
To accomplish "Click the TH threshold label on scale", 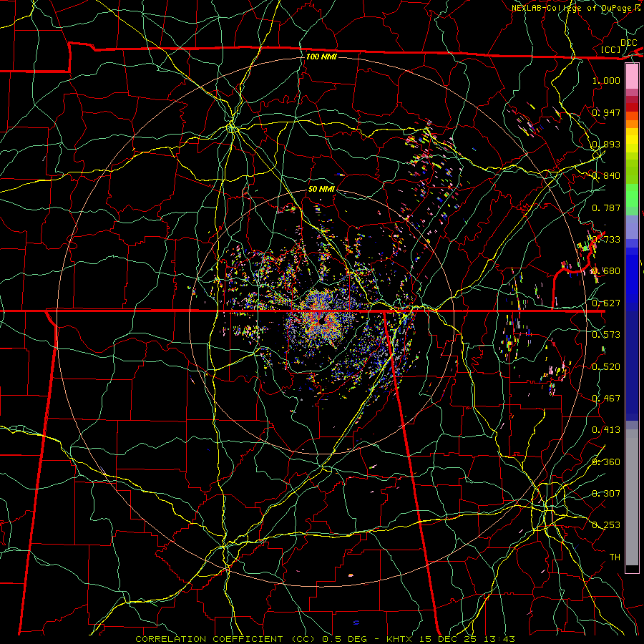I will (615, 557).
